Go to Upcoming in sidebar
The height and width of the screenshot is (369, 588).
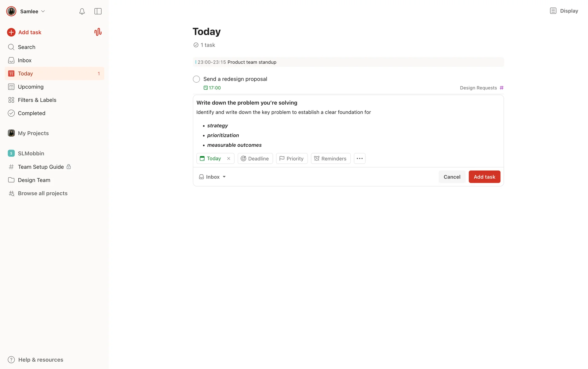coord(31,87)
